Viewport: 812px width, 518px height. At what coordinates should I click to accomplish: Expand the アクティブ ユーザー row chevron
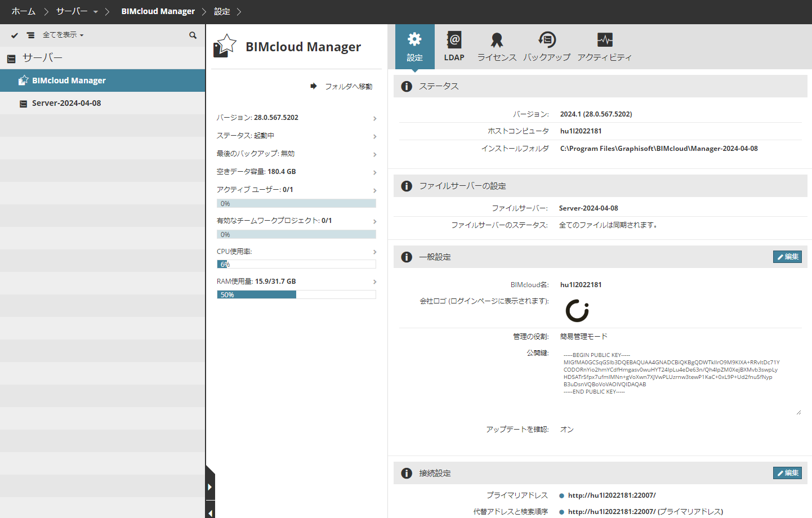click(x=374, y=190)
